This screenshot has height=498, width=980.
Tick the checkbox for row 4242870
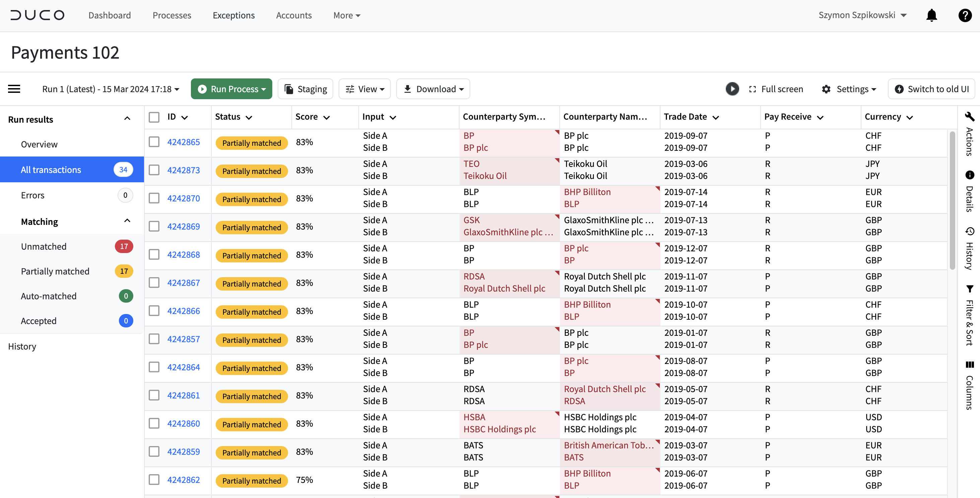pyautogui.click(x=154, y=198)
